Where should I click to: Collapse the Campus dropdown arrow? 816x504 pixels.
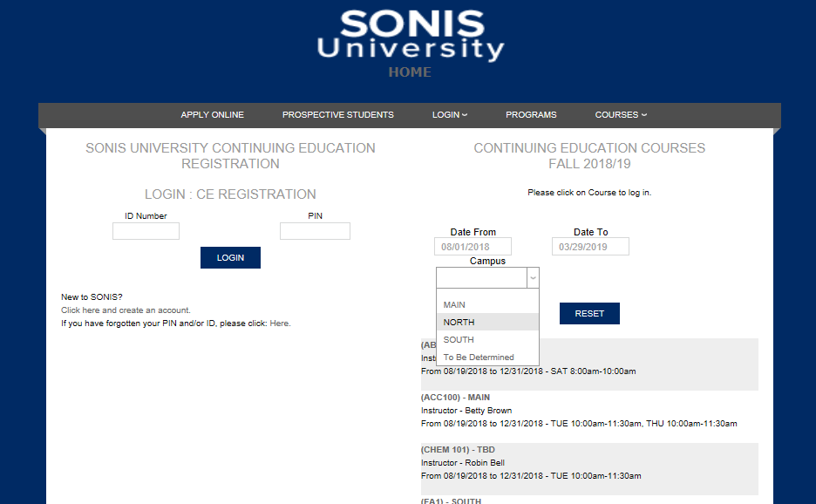[533, 277]
